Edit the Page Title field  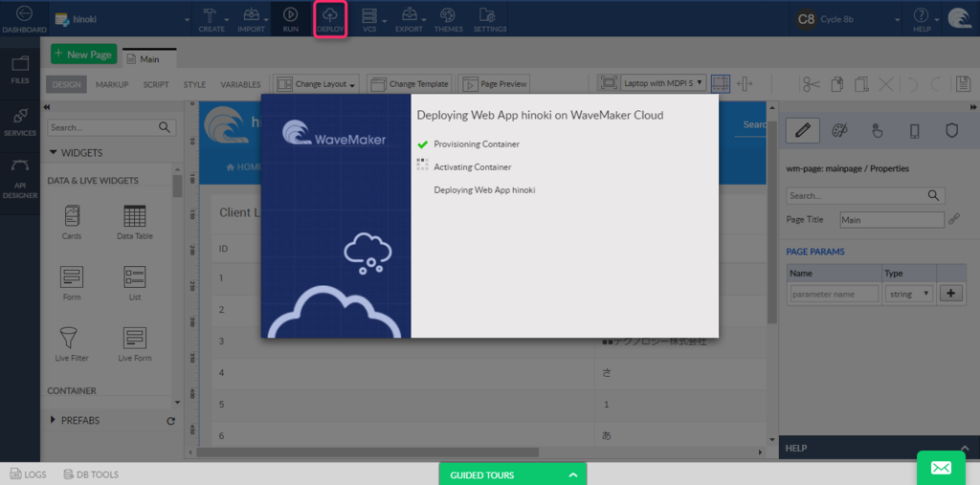[892, 220]
